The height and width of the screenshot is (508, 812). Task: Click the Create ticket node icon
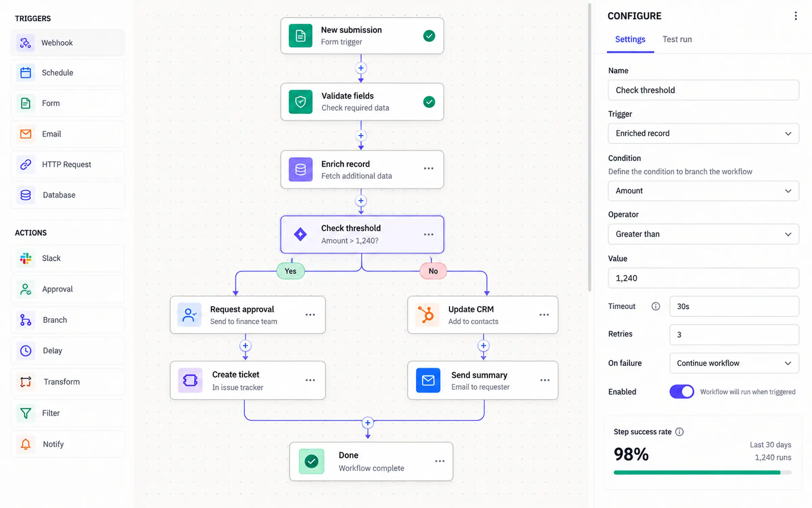[x=190, y=380]
